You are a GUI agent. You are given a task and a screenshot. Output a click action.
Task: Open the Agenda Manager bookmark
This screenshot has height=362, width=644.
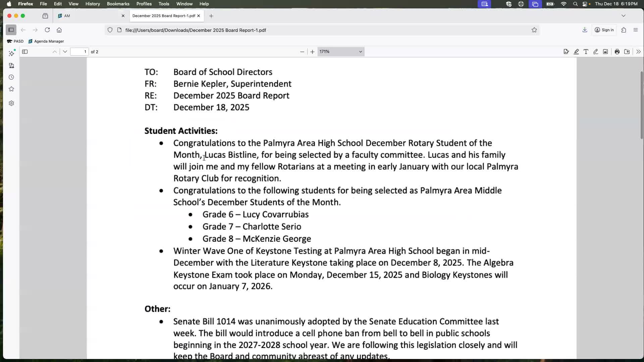pyautogui.click(x=46, y=41)
